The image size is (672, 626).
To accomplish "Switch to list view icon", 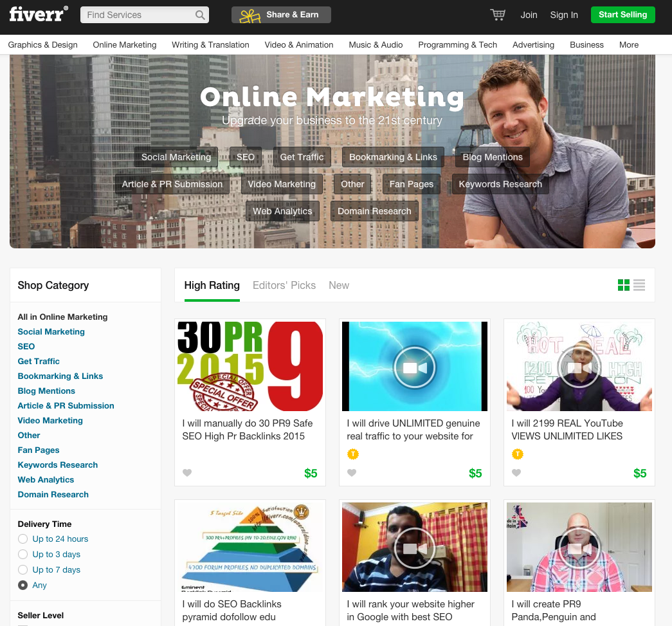I will coord(639,285).
